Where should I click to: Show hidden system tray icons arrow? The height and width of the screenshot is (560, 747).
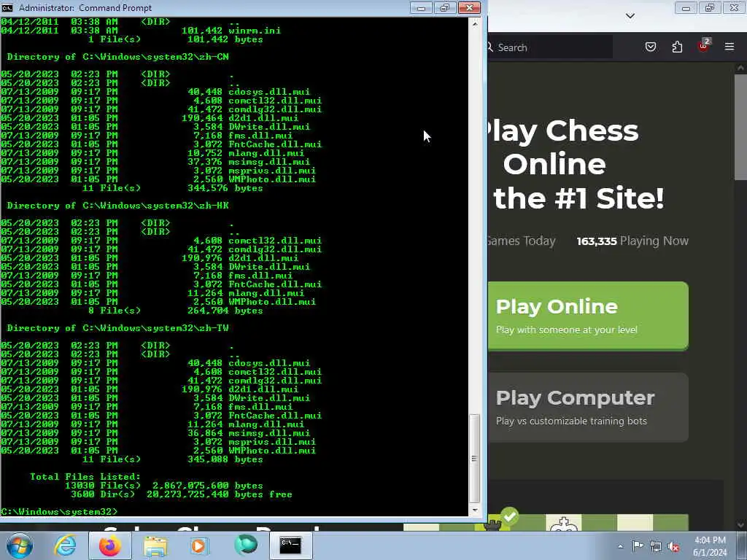620,546
